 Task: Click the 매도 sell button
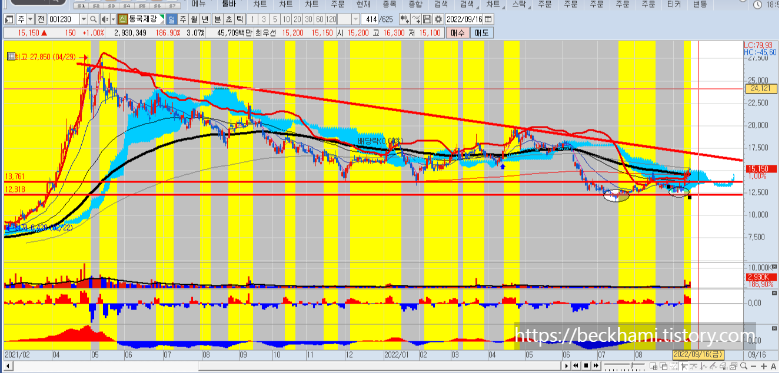click(x=481, y=33)
